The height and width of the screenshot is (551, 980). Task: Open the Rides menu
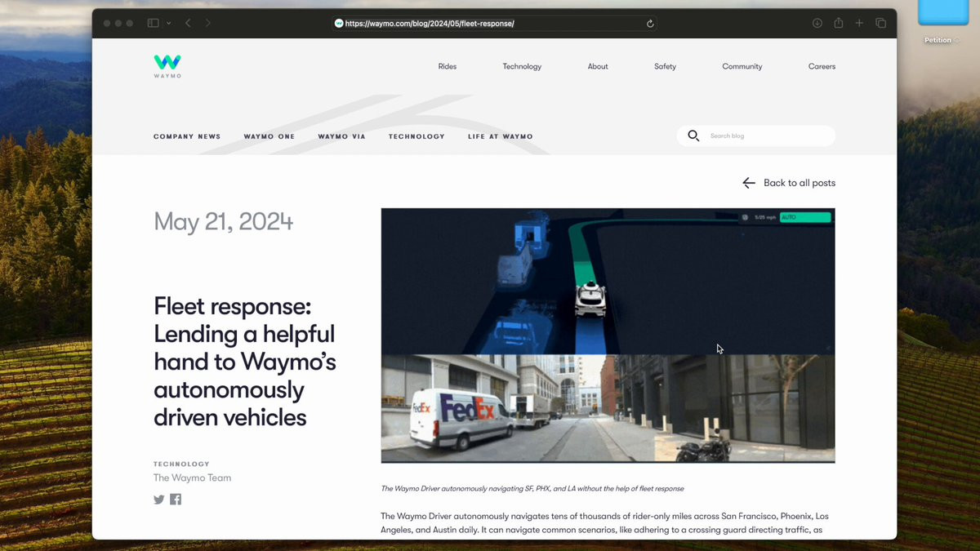(x=448, y=67)
